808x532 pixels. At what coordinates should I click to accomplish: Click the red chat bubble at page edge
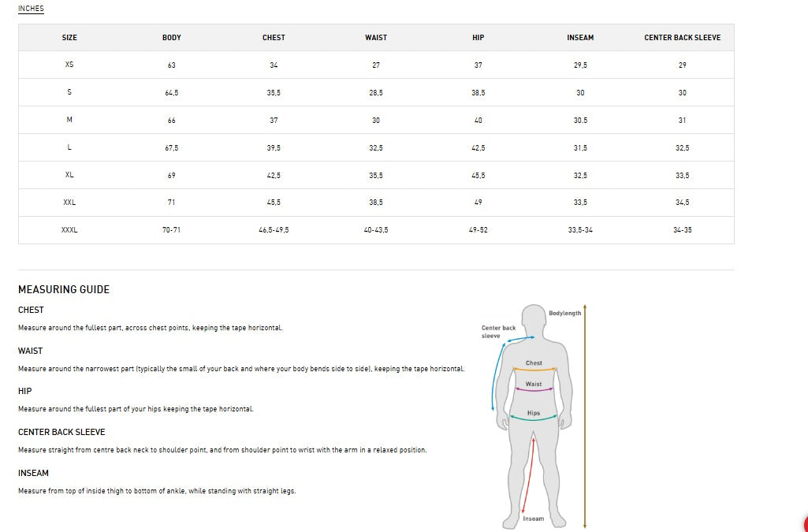(x=805, y=525)
